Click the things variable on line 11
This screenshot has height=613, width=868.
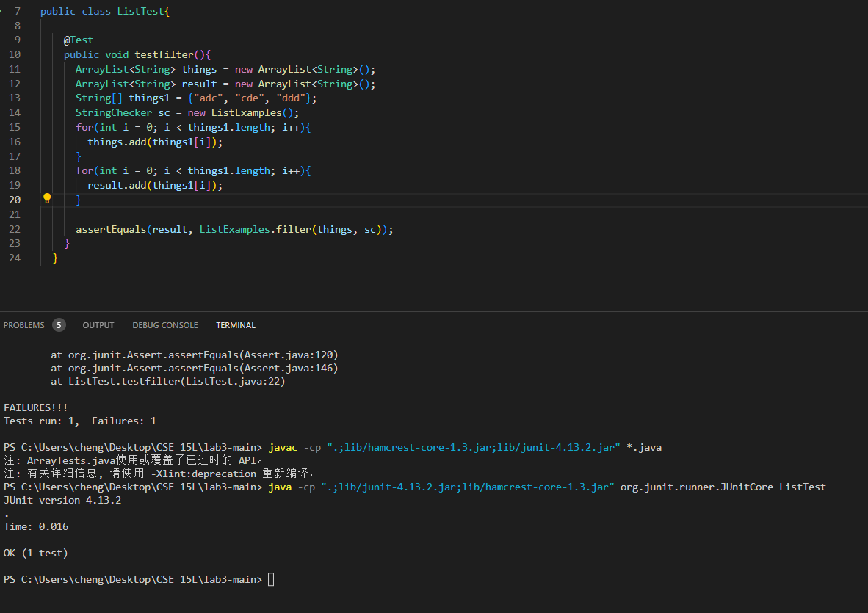(x=199, y=69)
